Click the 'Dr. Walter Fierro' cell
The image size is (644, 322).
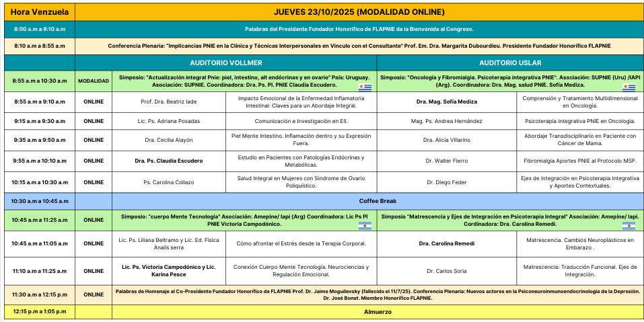pyautogui.click(x=447, y=161)
